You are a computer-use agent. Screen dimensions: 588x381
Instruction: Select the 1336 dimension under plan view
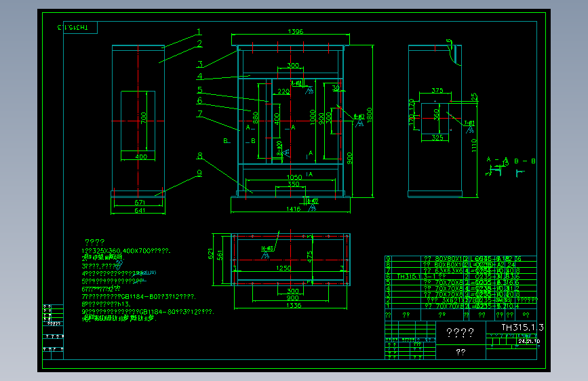click(x=294, y=305)
